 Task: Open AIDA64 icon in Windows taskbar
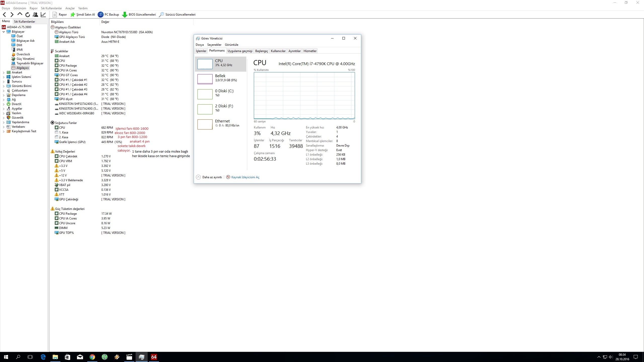[x=154, y=357]
